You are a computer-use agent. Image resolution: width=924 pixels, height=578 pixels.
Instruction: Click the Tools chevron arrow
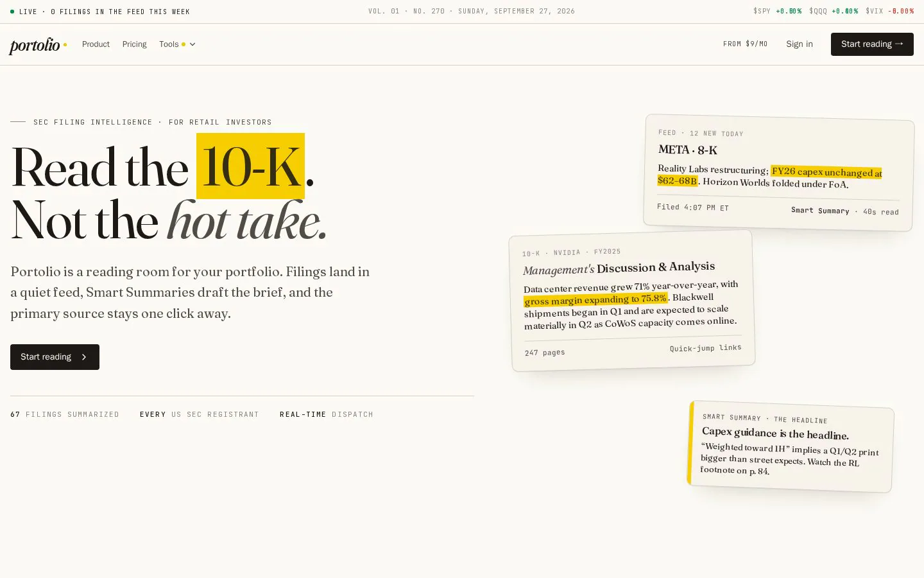point(192,44)
